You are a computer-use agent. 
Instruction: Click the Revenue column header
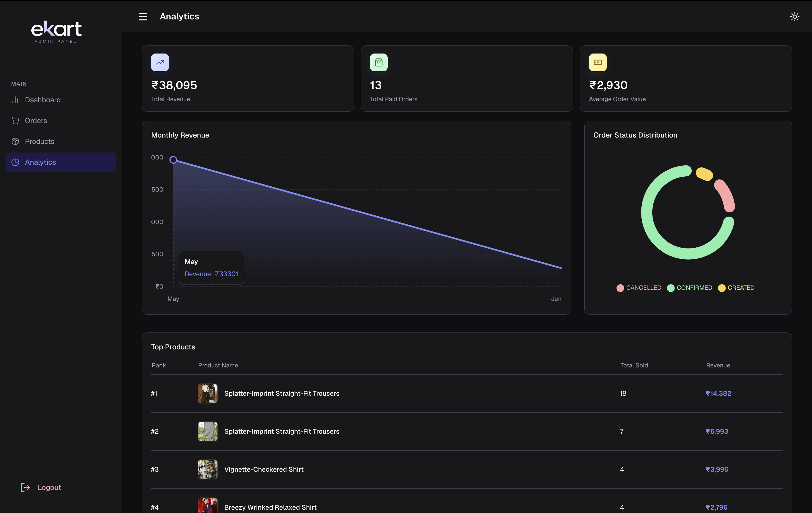(x=718, y=365)
